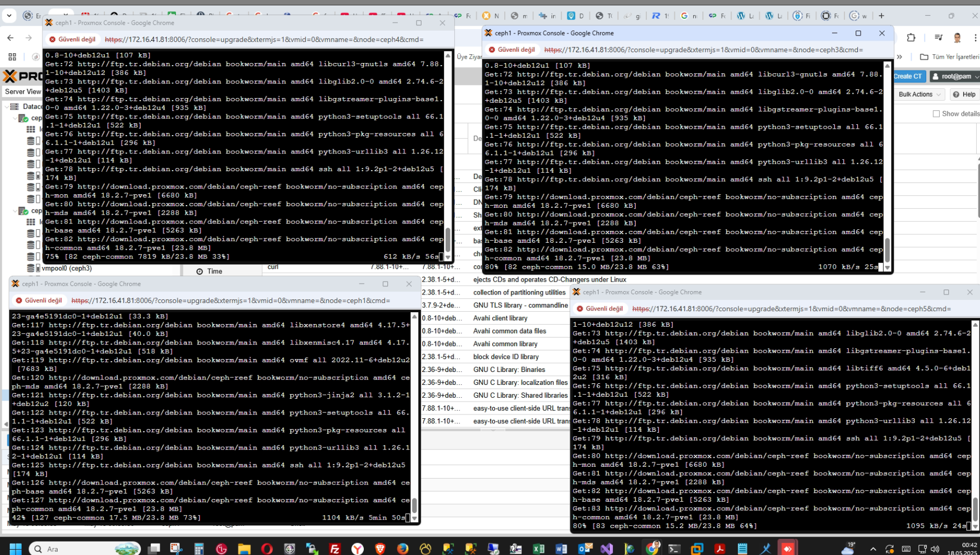
Task: Open Firefox from the taskbar
Action: pyautogui.click(x=403, y=549)
